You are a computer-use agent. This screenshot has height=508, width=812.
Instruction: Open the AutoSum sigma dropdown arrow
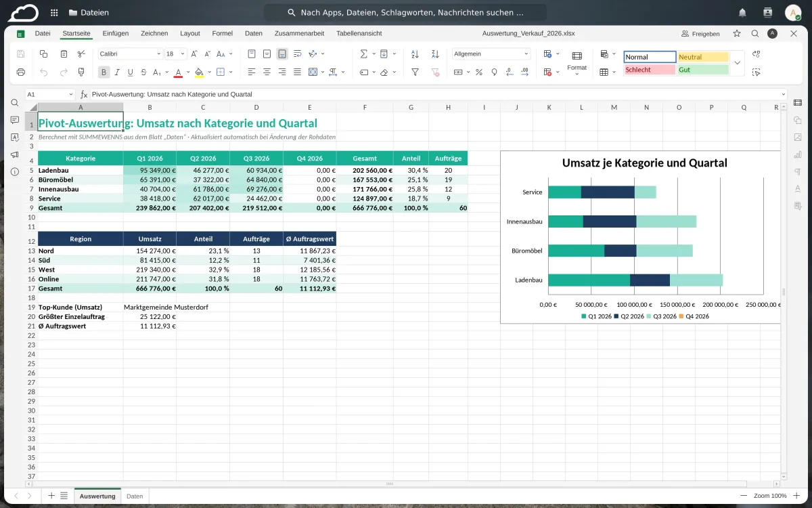coord(373,54)
